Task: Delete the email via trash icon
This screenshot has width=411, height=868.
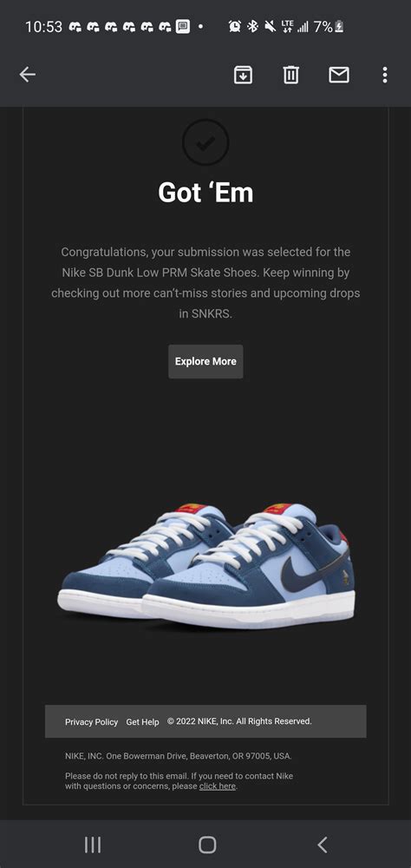Action: click(x=291, y=74)
